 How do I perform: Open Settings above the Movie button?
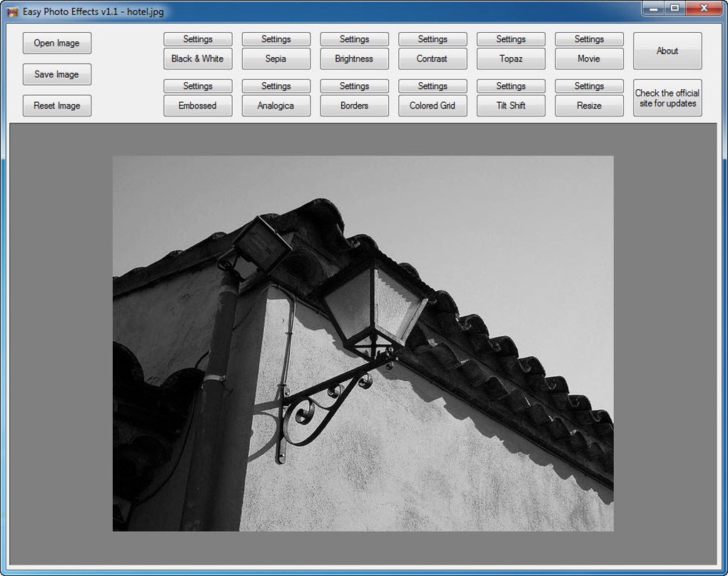click(589, 39)
